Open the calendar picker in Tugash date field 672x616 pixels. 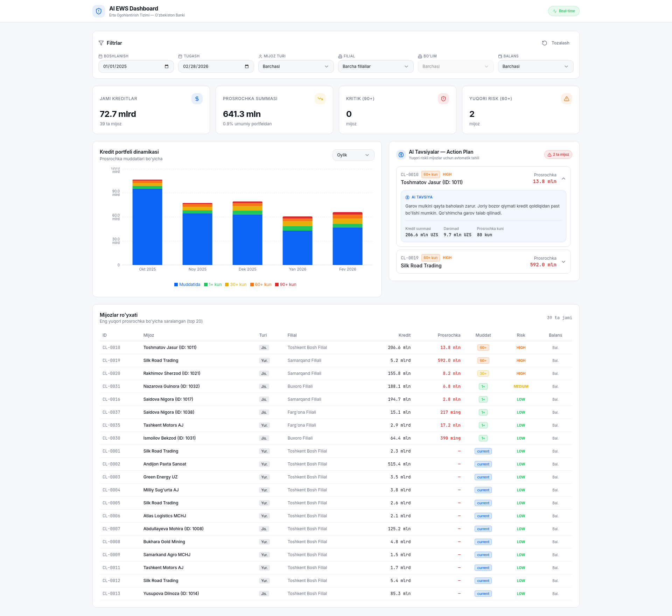247,66
